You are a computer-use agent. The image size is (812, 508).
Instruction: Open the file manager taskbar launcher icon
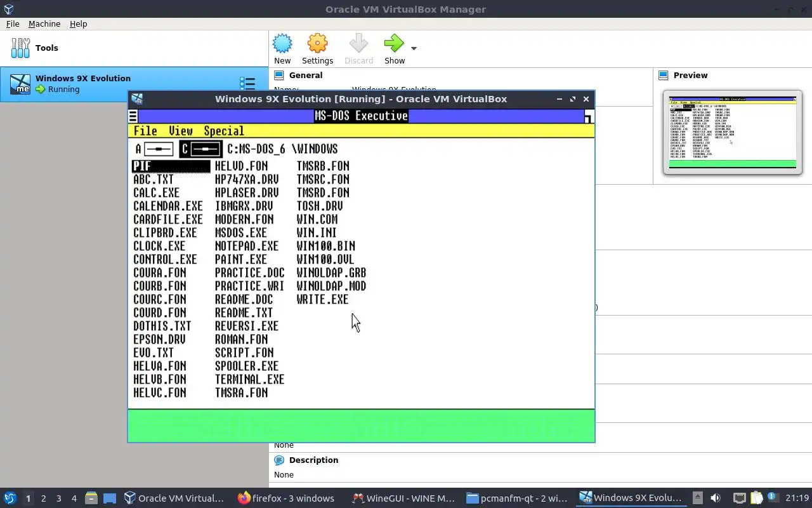pyautogui.click(x=91, y=498)
